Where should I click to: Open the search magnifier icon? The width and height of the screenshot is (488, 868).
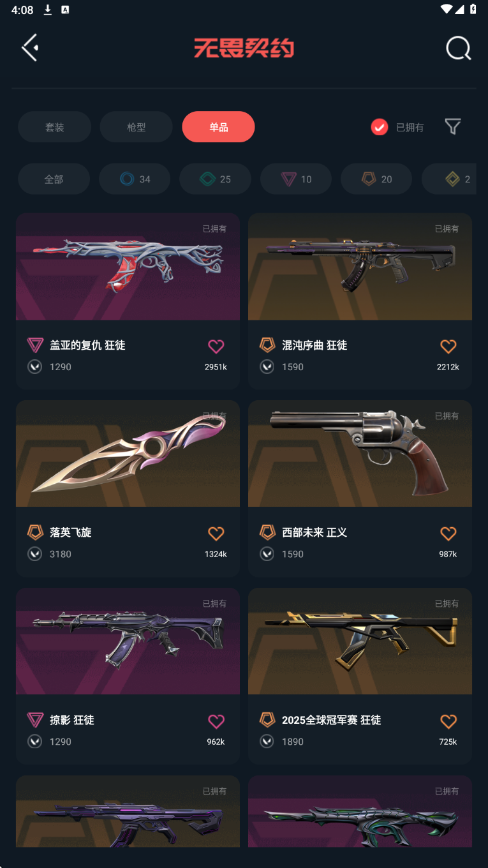tap(458, 48)
